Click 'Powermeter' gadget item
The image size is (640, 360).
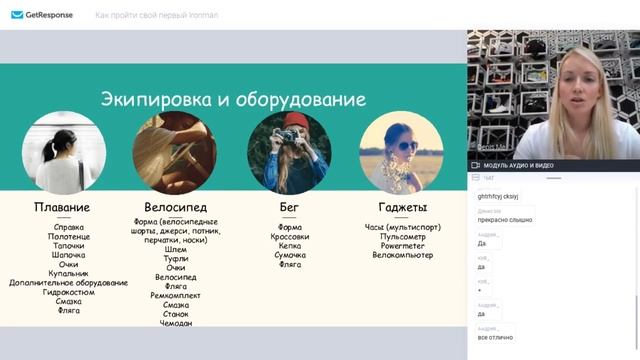(x=402, y=246)
